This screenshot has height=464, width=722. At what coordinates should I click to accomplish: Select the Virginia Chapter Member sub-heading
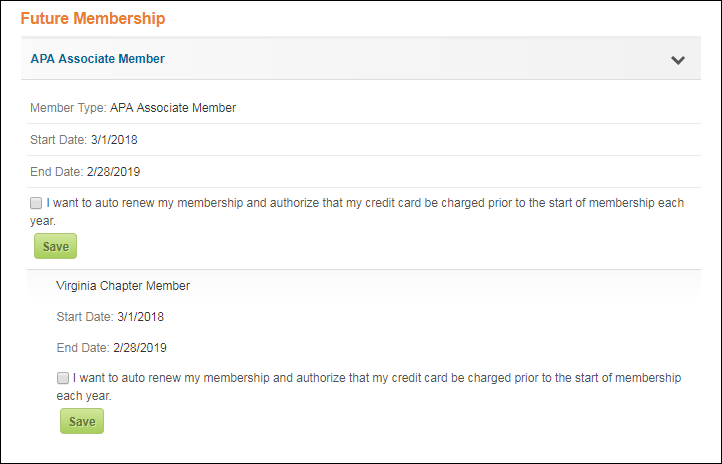pyautogui.click(x=123, y=286)
